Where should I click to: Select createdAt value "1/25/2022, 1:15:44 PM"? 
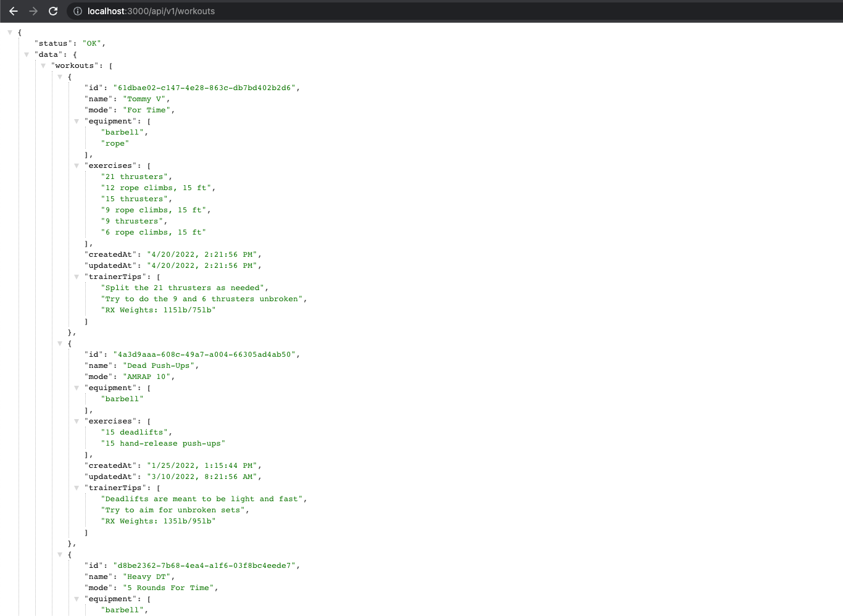pyautogui.click(x=202, y=465)
